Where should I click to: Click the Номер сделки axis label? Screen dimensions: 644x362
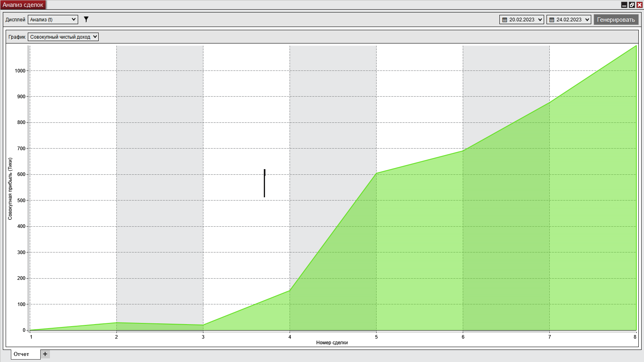tap(332, 343)
